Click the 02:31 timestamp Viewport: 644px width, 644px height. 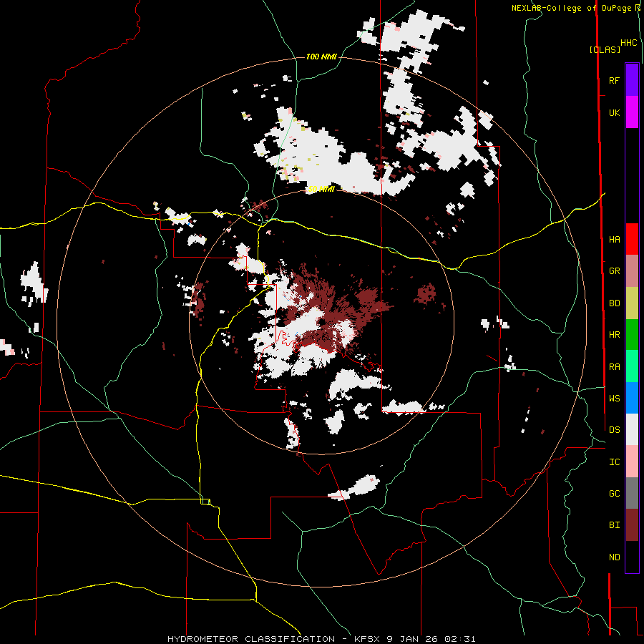click(x=459, y=639)
